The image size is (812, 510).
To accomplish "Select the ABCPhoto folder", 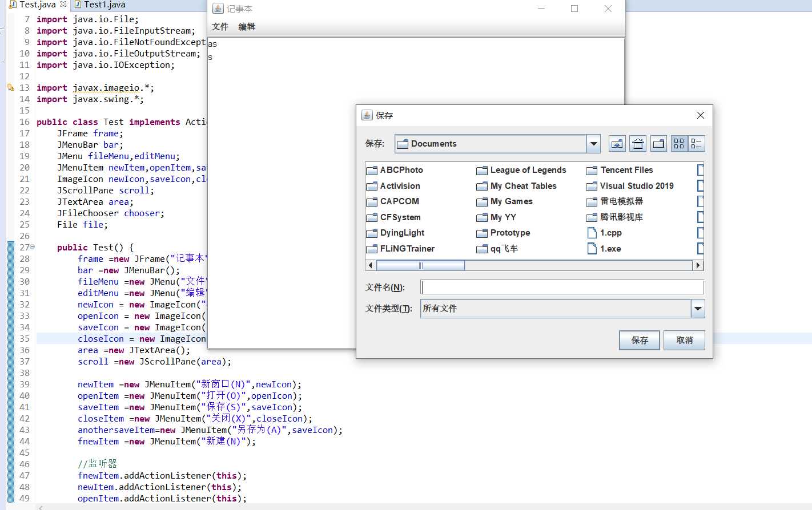I will click(395, 170).
